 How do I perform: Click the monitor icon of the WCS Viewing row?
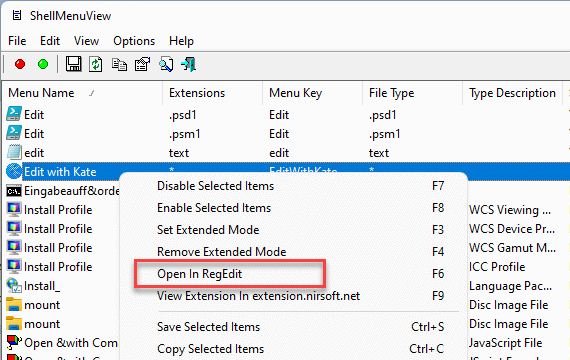coord(14,209)
